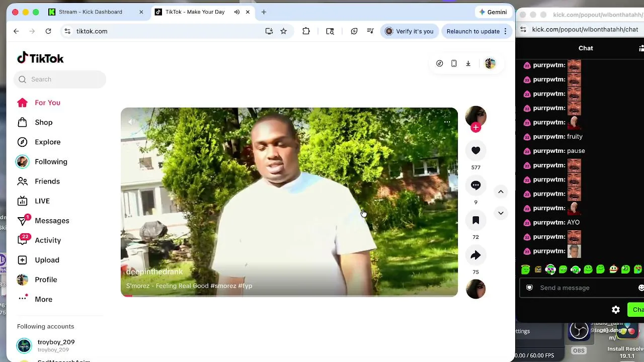
Task: Open Chrome's media controls icon
Action: click(x=370, y=31)
